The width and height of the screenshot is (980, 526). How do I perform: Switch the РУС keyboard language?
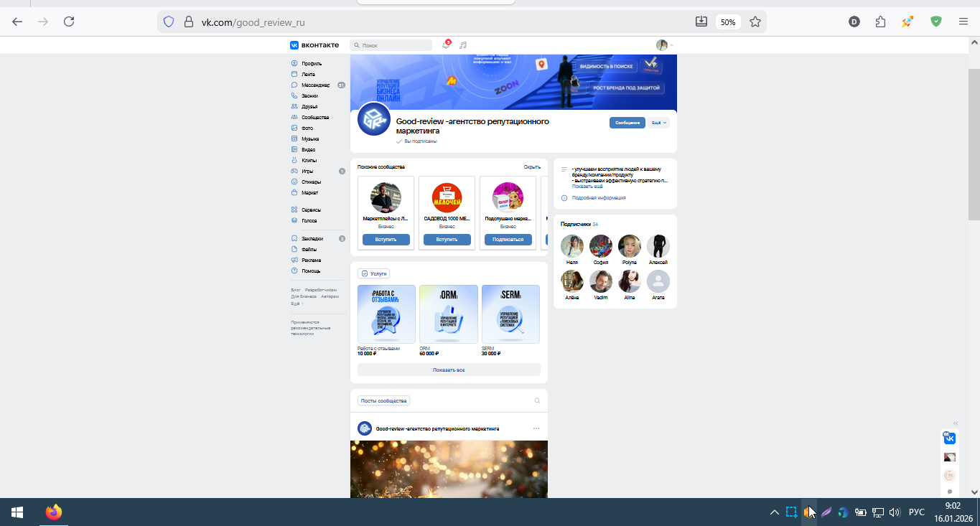(x=917, y=512)
